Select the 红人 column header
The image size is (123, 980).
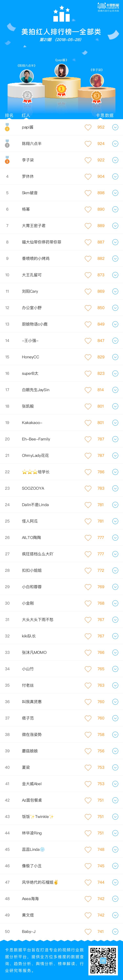point(26,115)
